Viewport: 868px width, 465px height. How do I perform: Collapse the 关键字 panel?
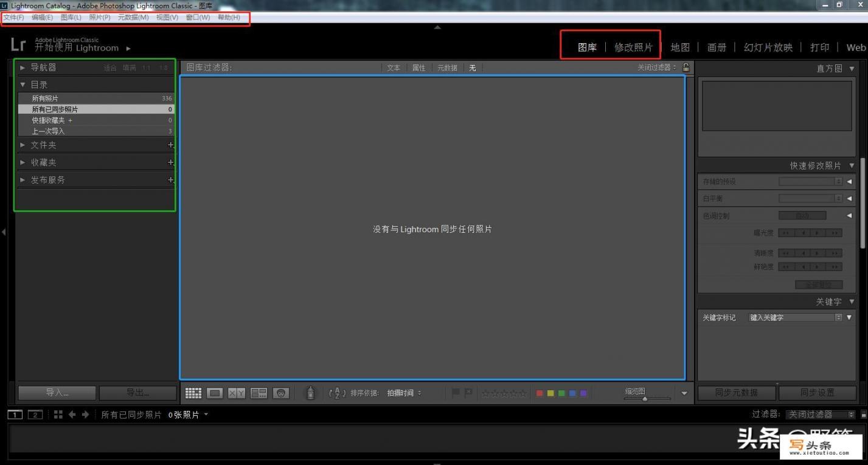852,301
